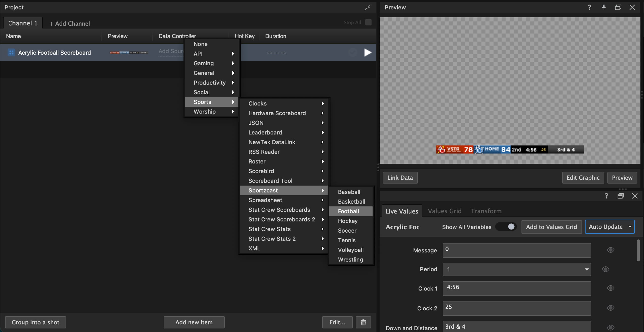Pop out the Live Values panel
Viewport: 644px width, 332px height.
coord(621,196)
